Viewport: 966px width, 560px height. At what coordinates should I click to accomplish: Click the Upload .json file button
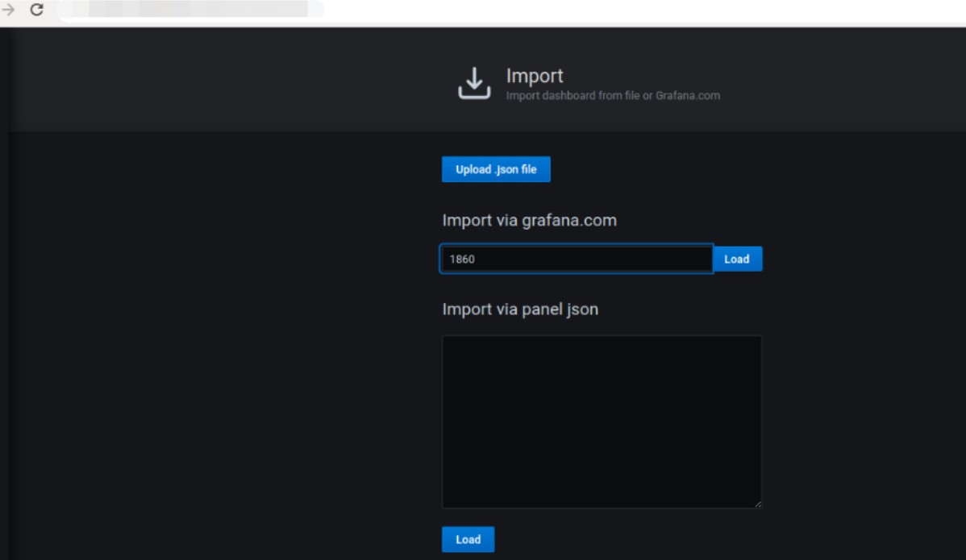[x=496, y=169]
